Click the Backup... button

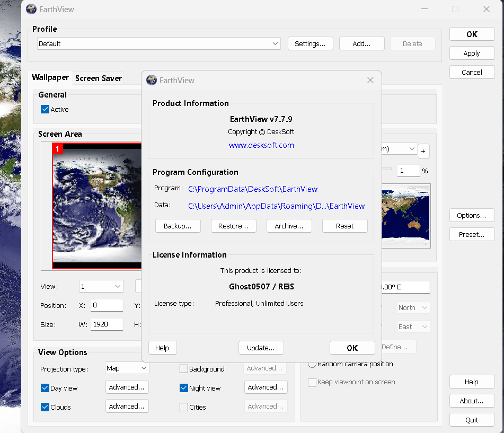(178, 226)
